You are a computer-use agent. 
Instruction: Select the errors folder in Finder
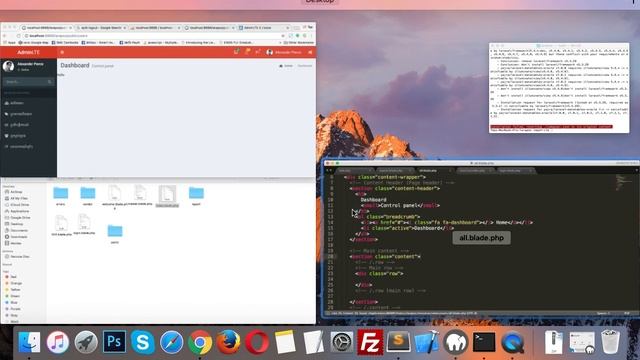60,196
